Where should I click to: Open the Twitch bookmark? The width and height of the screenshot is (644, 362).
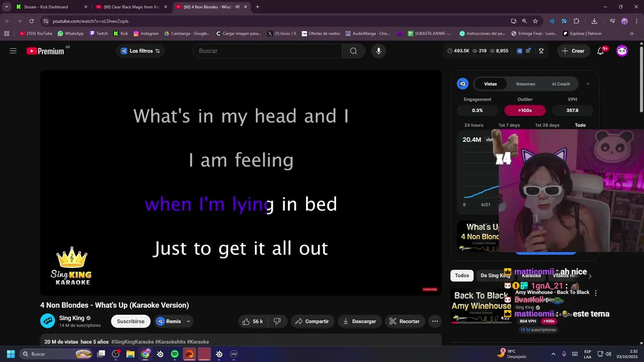99,34
